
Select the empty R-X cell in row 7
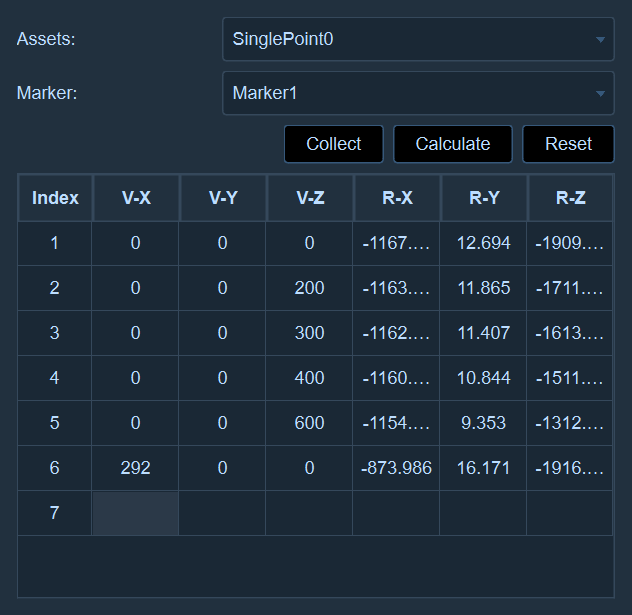pos(396,513)
